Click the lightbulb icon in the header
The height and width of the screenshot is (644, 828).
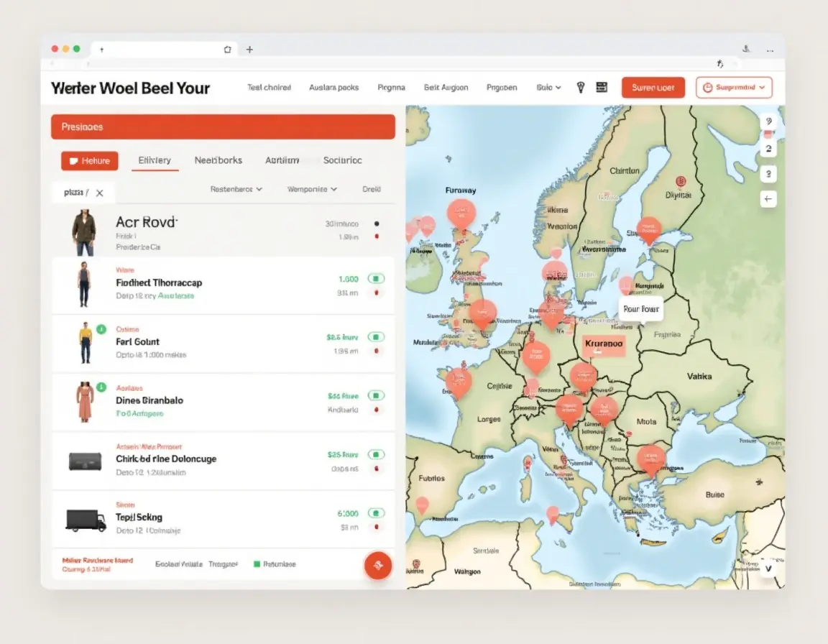581,87
